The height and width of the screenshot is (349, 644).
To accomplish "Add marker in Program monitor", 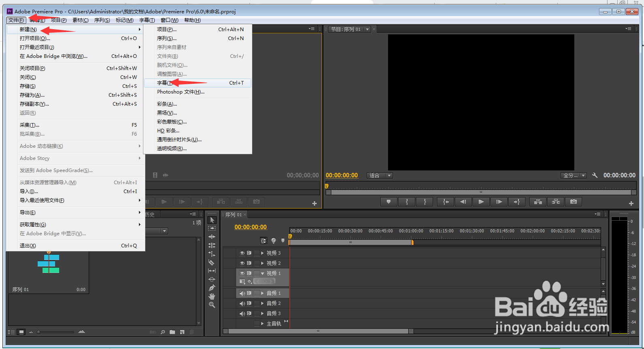I will pyautogui.click(x=389, y=202).
